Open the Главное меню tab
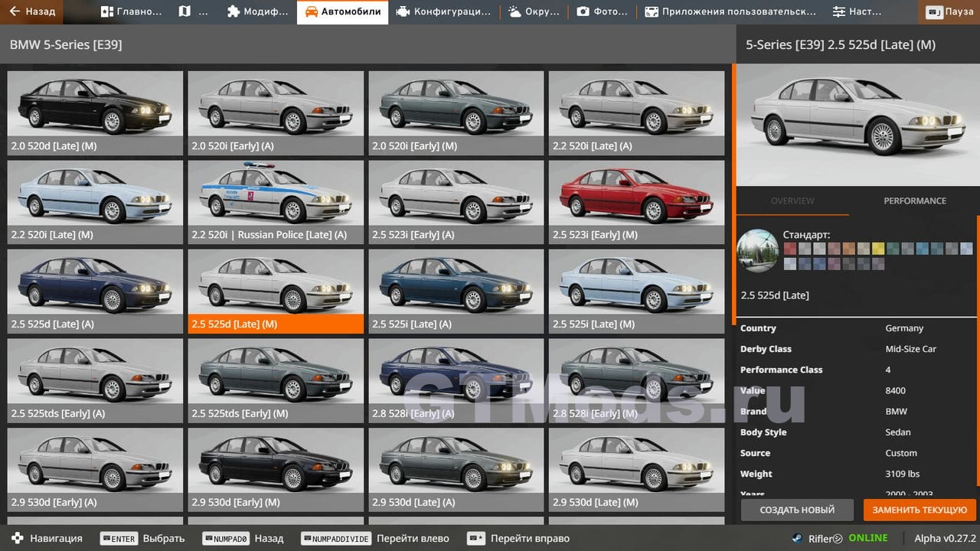 coord(132,11)
